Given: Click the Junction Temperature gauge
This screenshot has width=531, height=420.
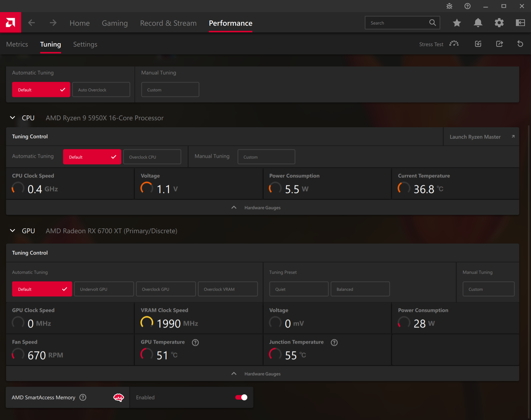Looking at the screenshot, I should coord(275,354).
